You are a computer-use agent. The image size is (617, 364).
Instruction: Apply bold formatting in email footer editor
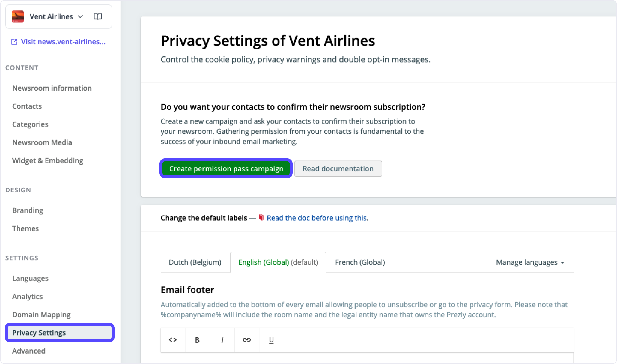click(197, 340)
